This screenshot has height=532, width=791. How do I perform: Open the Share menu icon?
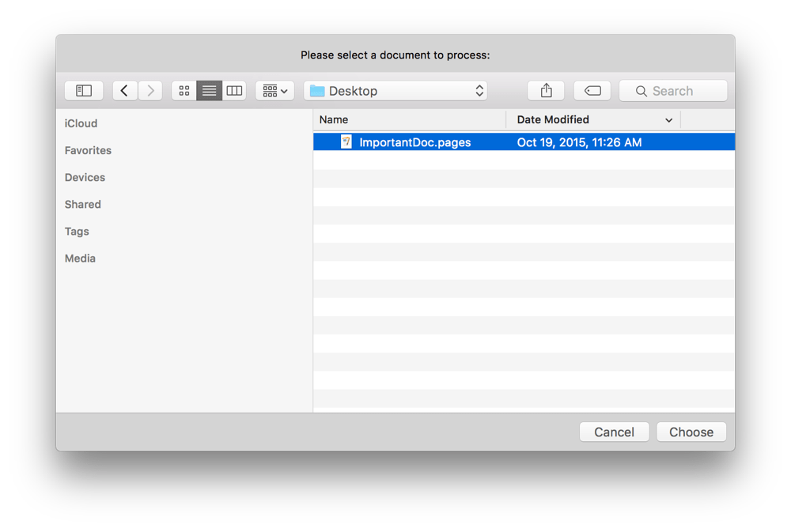tap(546, 90)
